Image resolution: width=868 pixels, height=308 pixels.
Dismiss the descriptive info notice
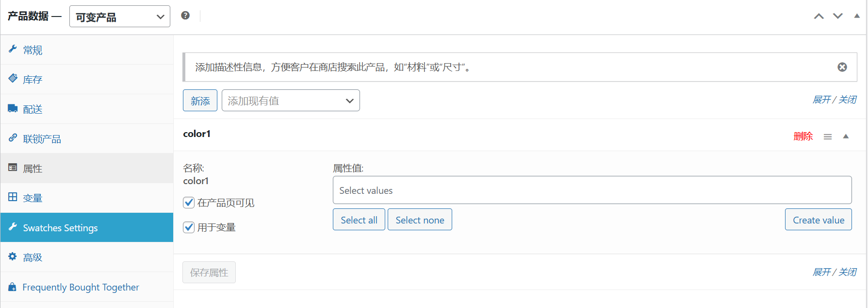pyautogui.click(x=842, y=67)
